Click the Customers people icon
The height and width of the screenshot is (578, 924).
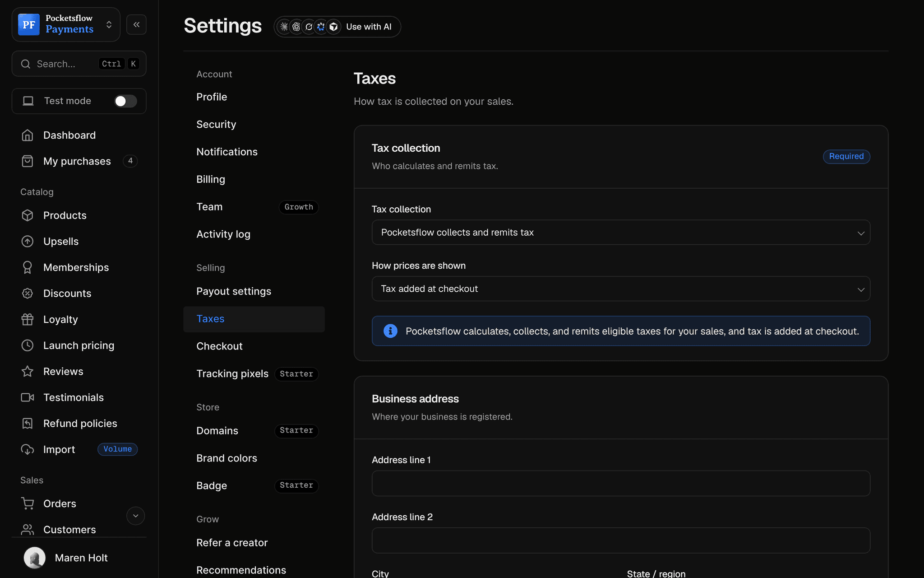(28, 529)
